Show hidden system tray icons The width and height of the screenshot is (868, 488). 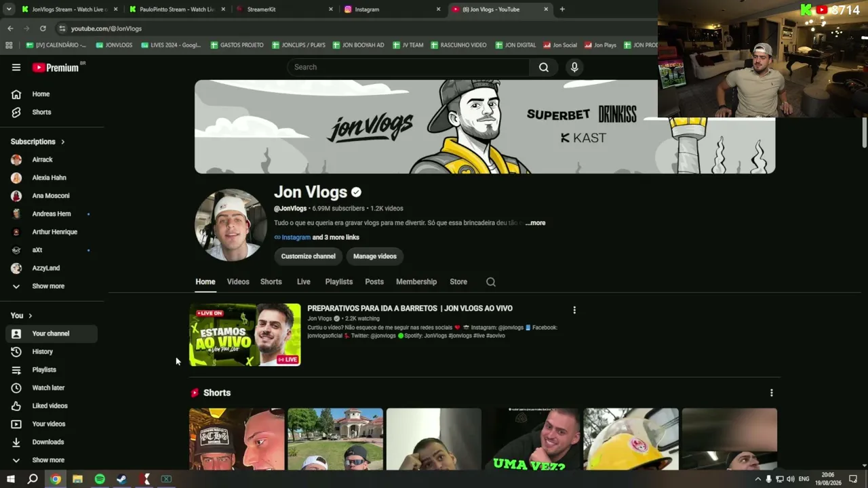click(757, 479)
